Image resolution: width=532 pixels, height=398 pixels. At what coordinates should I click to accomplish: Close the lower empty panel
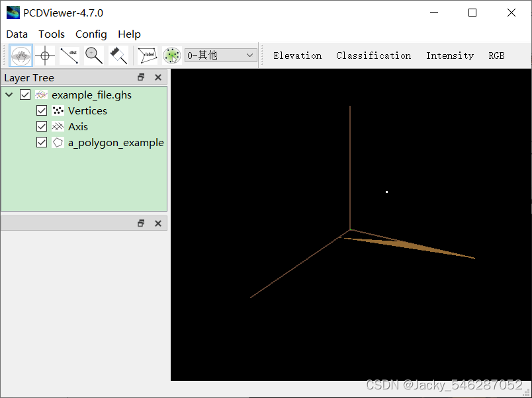(158, 223)
